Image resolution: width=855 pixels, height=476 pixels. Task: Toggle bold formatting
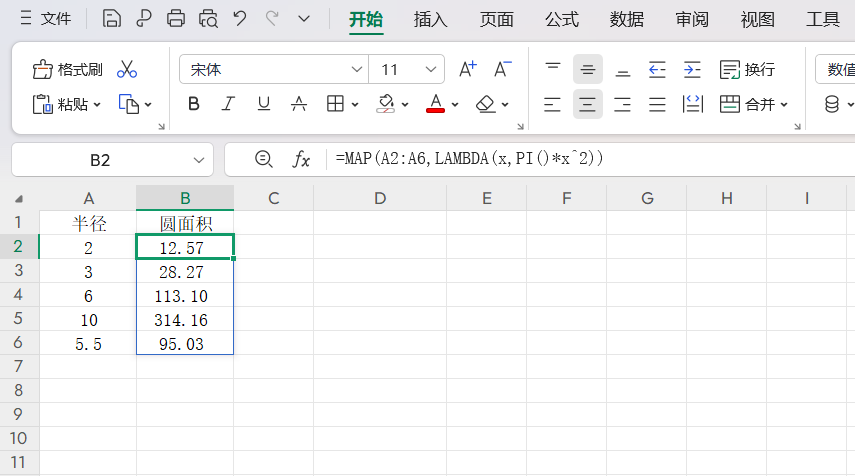pyautogui.click(x=194, y=104)
